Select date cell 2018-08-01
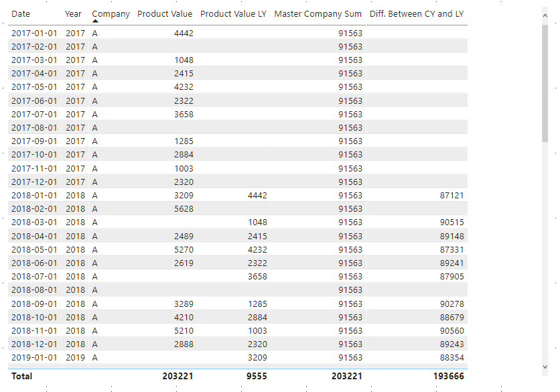Viewport: 560px width, 392px height. 34,290
